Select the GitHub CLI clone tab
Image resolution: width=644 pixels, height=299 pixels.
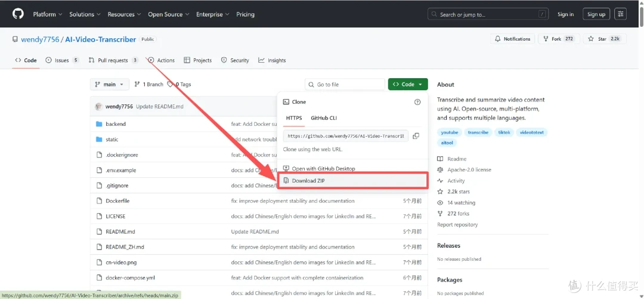click(x=324, y=118)
